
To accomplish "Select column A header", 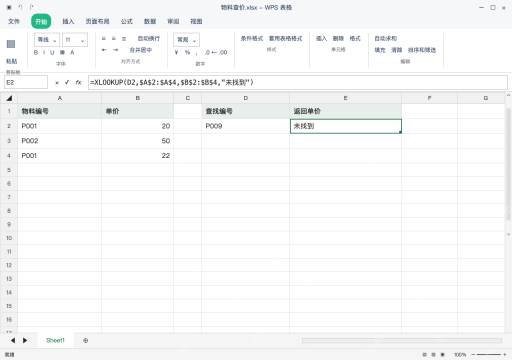I will pyautogui.click(x=60, y=98).
